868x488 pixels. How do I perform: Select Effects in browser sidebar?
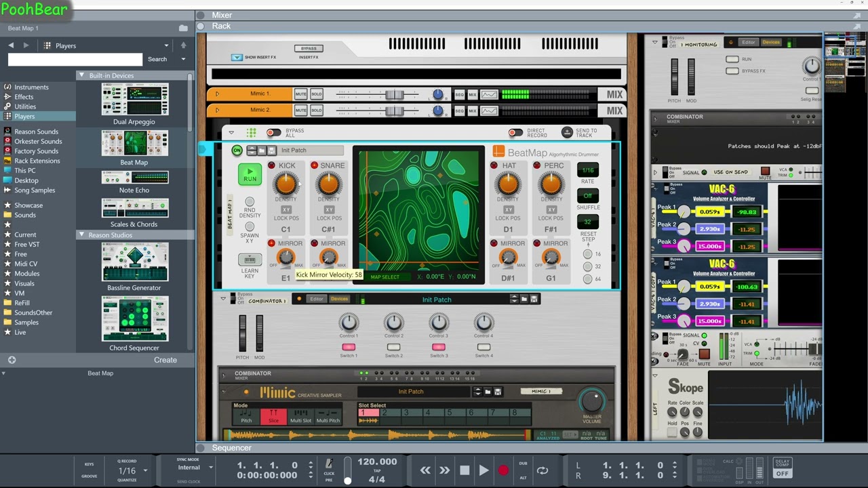click(24, 97)
